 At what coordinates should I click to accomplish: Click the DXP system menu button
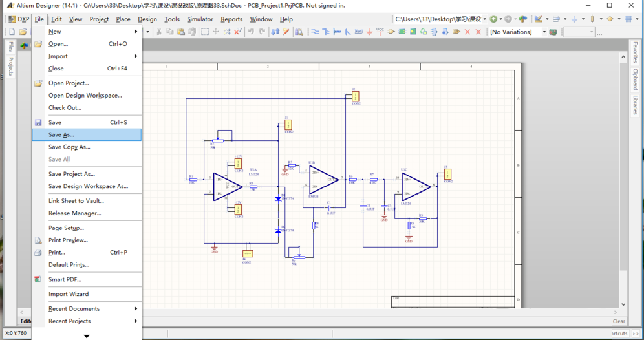(x=19, y=19)
